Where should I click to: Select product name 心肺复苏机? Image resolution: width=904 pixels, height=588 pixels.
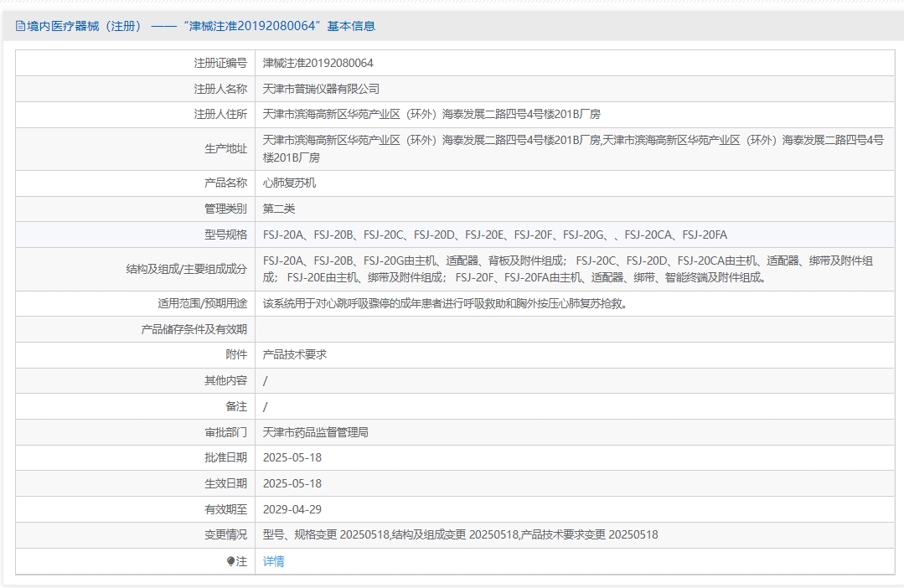coord(289,183)
